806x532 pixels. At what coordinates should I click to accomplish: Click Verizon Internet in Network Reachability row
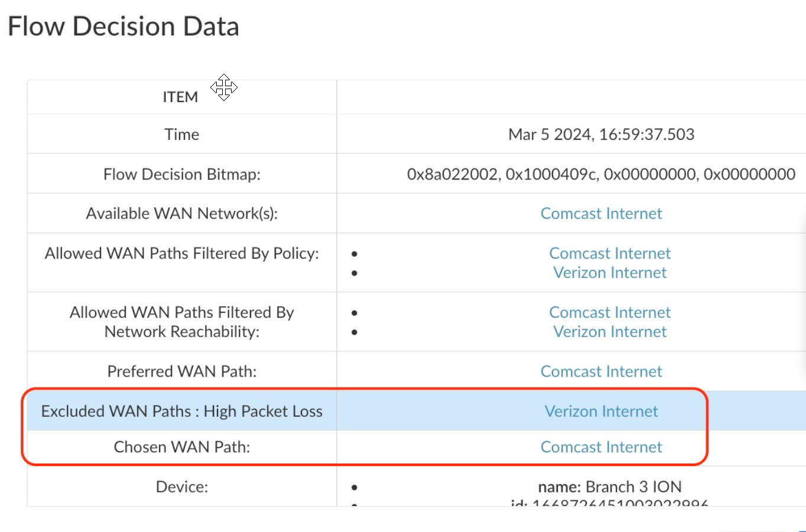(610, 332)
